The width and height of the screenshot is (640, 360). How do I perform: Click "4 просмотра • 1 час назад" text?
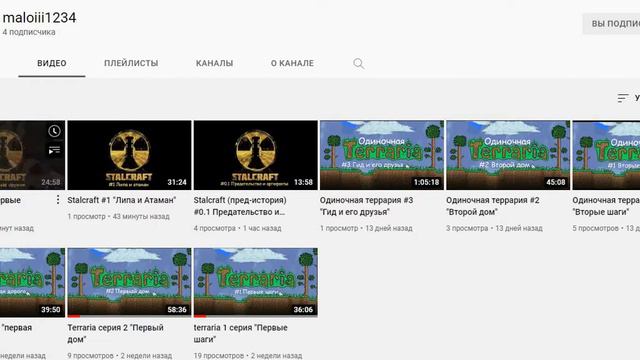point(238,228)
